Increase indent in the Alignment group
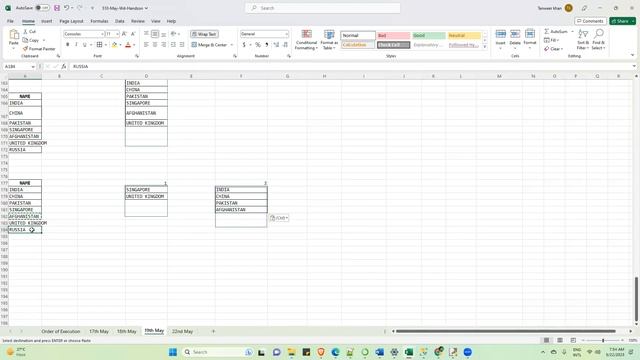The height and width of the screenshot is (360, 640). click(182, 44)
